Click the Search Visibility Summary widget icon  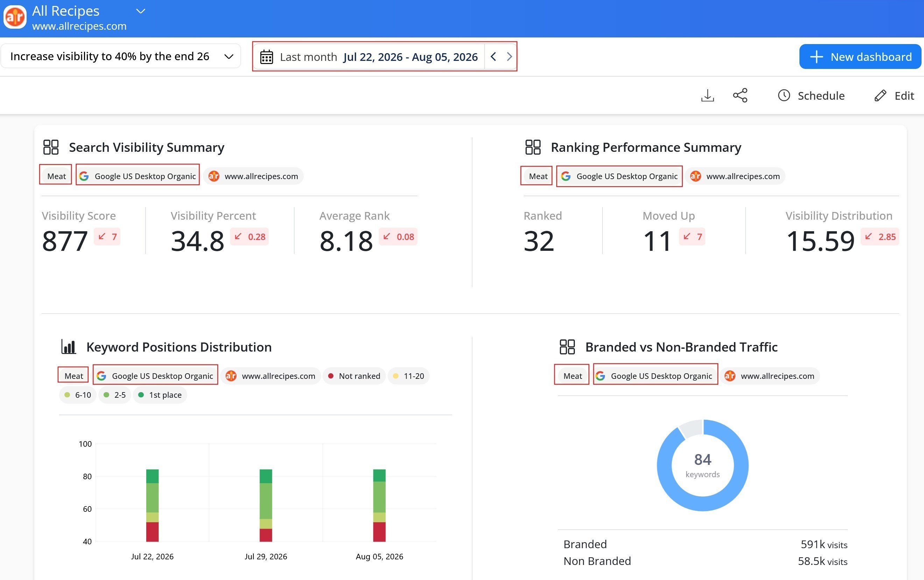coord(51,147)
